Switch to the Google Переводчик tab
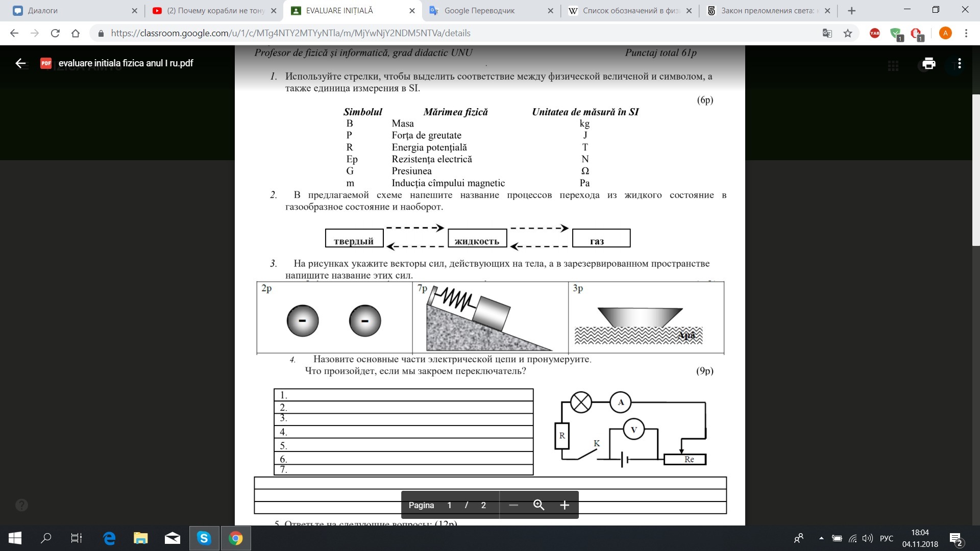 click(x=479, y=11)
